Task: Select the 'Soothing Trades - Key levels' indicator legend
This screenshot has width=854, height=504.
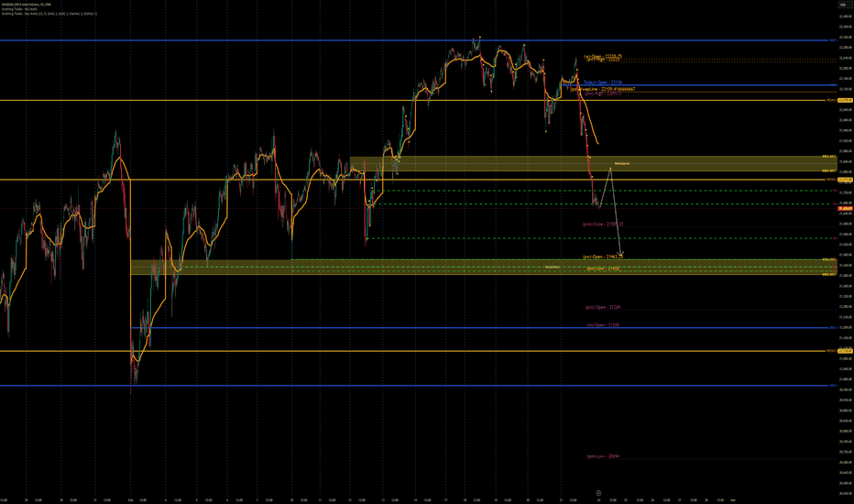Action: 49,13
